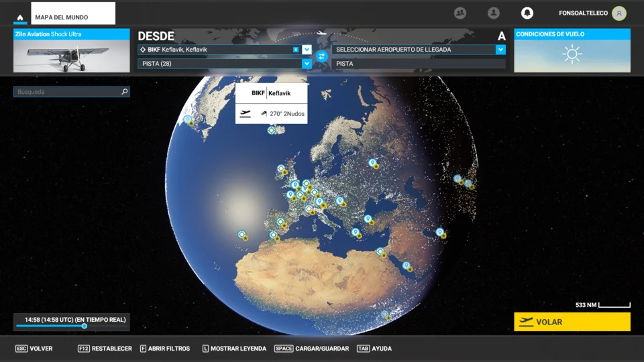Select the airport marker near the Persian Gulf
This screenshot has height=362, width=644.
(x=441, y=233)
